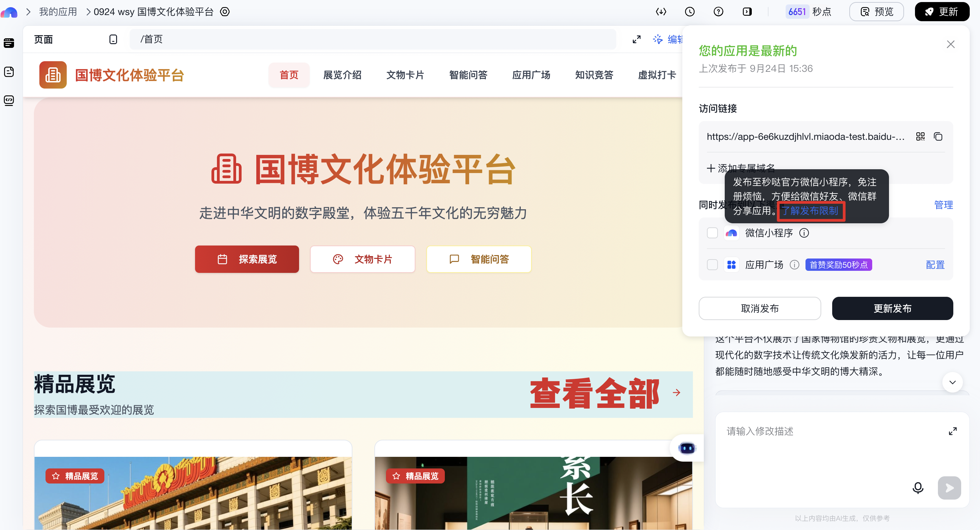Copy the access link with the copy icon

(x=938, y=136)
